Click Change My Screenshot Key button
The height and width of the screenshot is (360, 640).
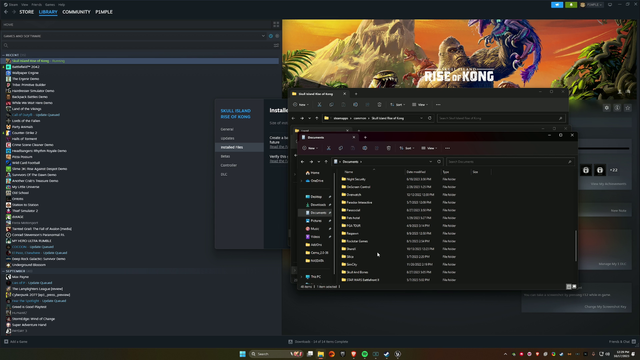[605, 307]
